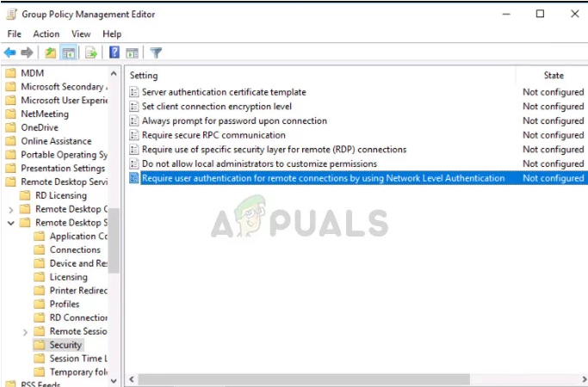Select Online Assistance tree item

tap(56, 141)
